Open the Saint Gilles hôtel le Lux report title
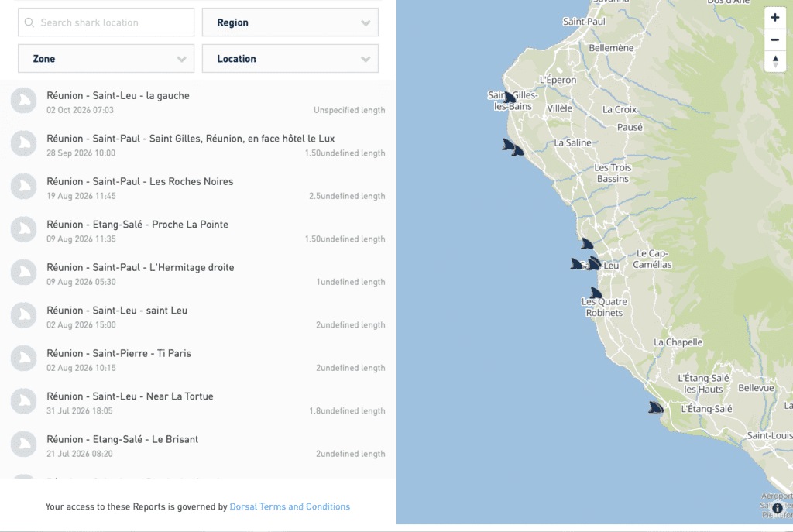Viewport: 793px width, 532px height. pyautogui.click(x=191, y=139)
